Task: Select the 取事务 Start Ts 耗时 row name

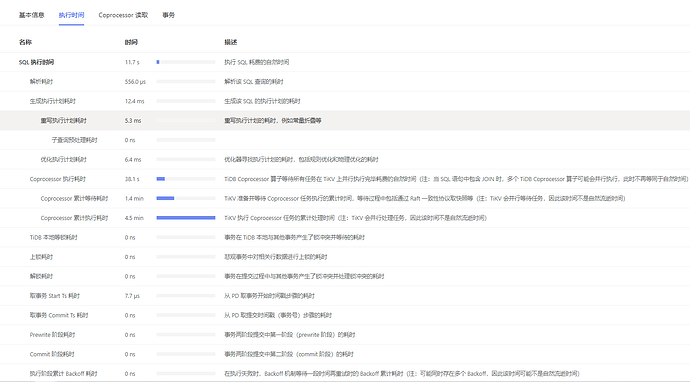Action: pos(55,296)
